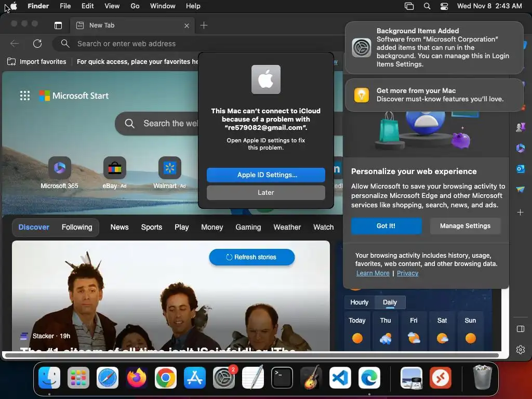Viewport: 532px width, 399px height.
Task: Launch Safari from the Dock
Action: 108,378
